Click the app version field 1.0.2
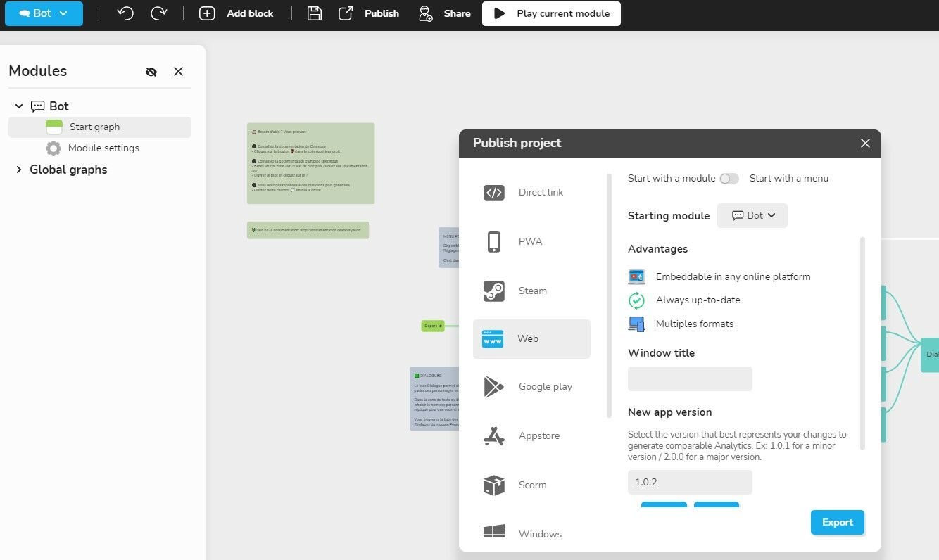 pos(690,483)
